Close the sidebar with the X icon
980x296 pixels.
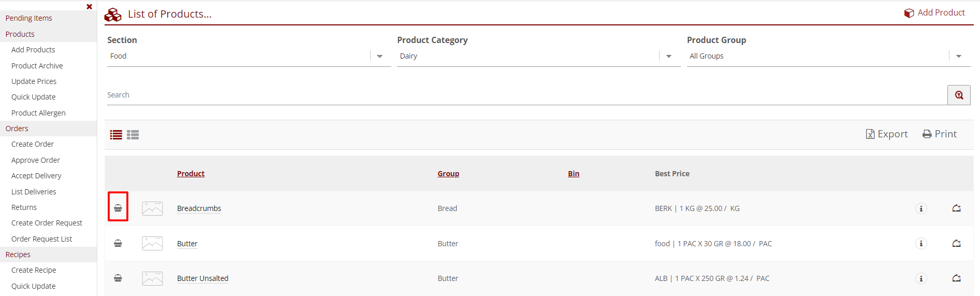[x=89, y=7]
